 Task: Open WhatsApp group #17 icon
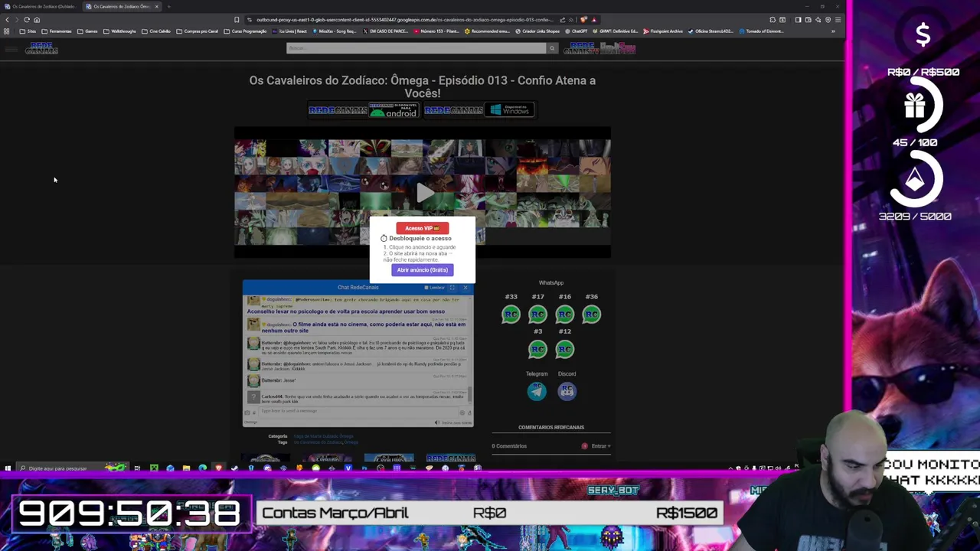pyautogui.click(x=537, y=315)
